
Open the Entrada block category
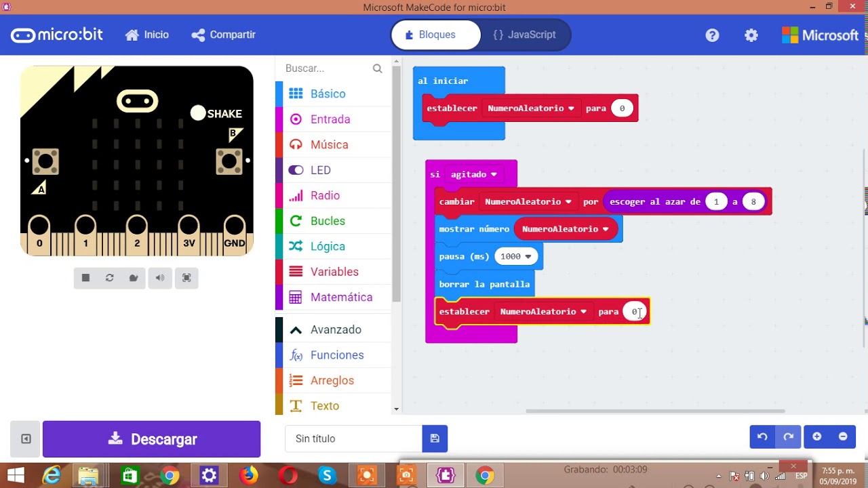click(x=333, y=119)
